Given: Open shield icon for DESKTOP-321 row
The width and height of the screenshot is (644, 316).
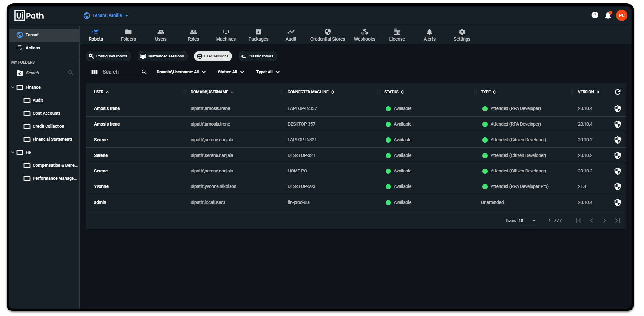Looking at the screenshot, I should 618,156.
